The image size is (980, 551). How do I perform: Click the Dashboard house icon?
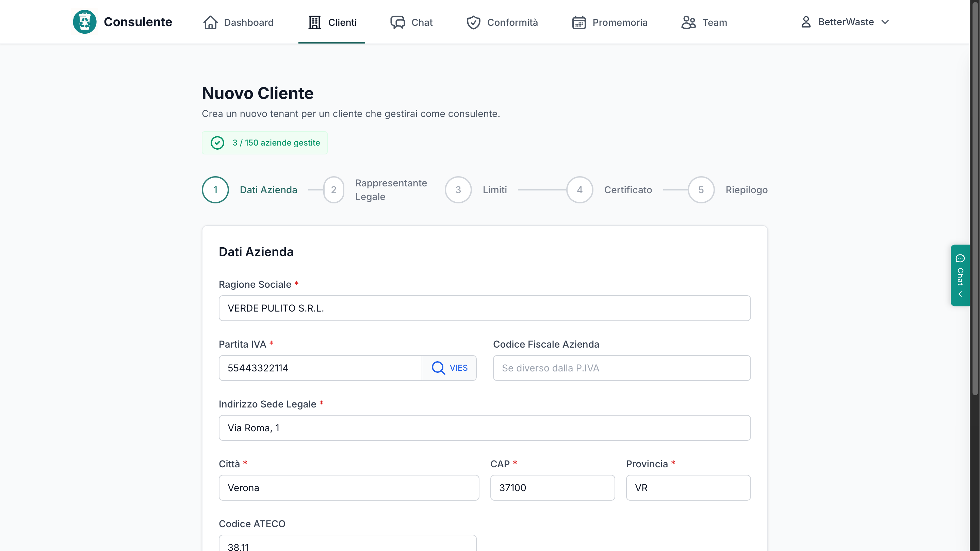tap(210, 22)
